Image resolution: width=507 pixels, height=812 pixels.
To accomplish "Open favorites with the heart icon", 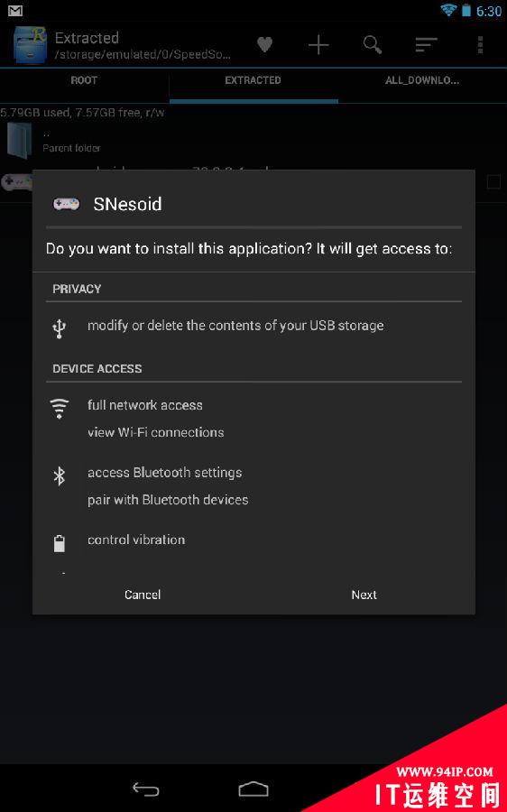I will [264, 45].
